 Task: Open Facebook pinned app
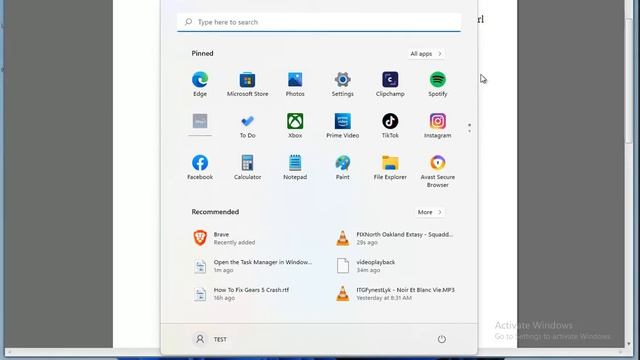(x=200, y=168)
